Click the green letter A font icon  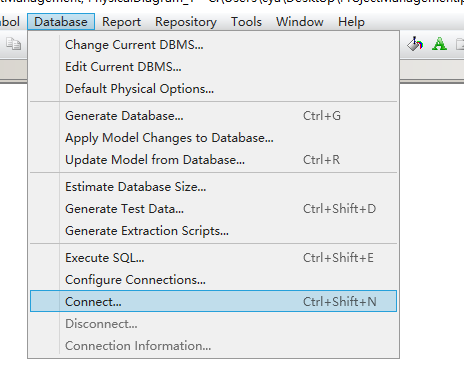(x=439, y=44)
